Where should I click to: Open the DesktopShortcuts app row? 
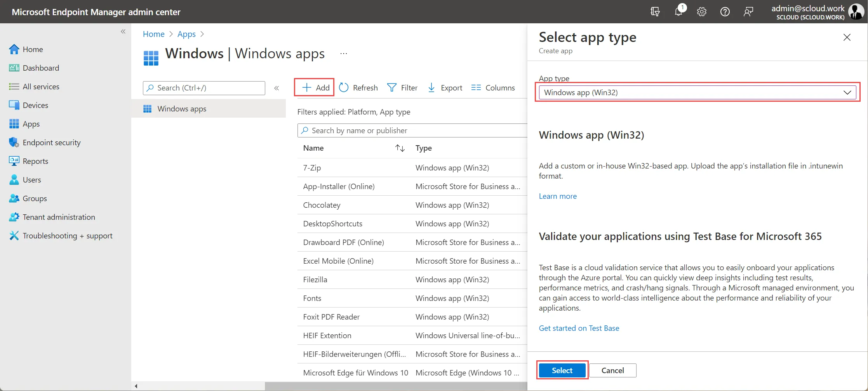click(412, 224)
